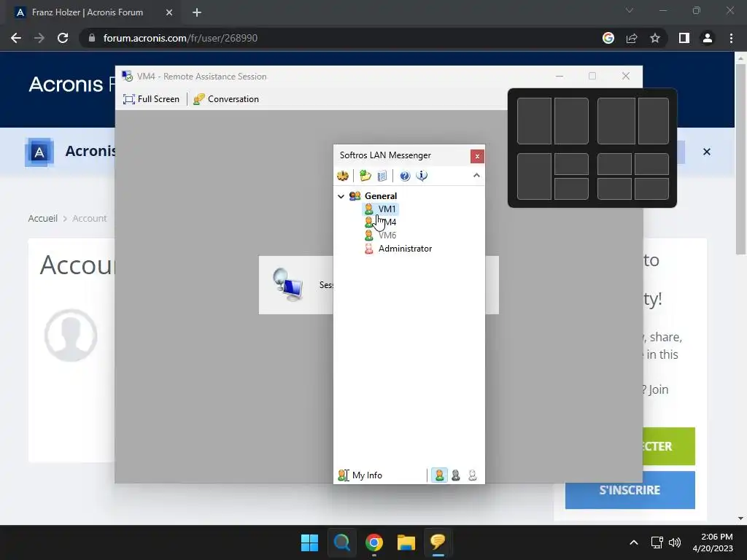The height and width of the screenshot is (560, 747).
Task: Click the volume icon in the system tray
Action: (x=675, y=542)
